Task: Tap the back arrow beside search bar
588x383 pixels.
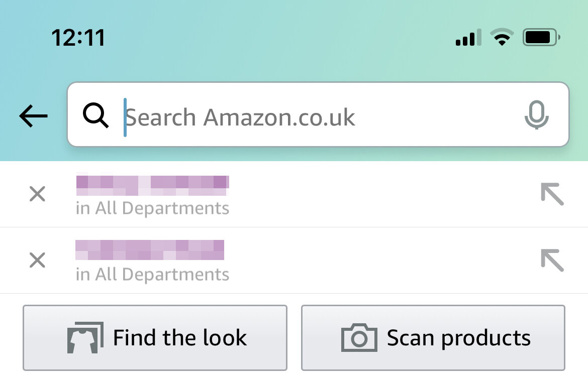Action: tap(33, 116)
